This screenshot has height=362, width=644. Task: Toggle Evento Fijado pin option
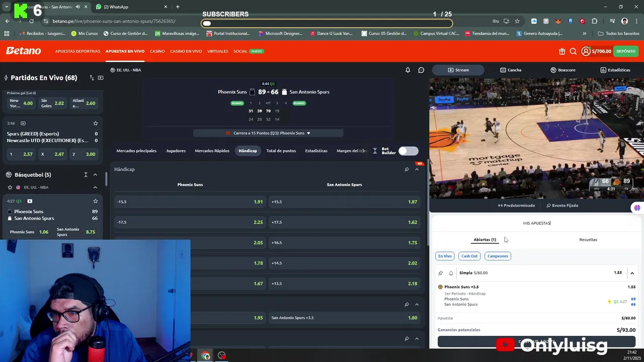(x=562, y=205)
